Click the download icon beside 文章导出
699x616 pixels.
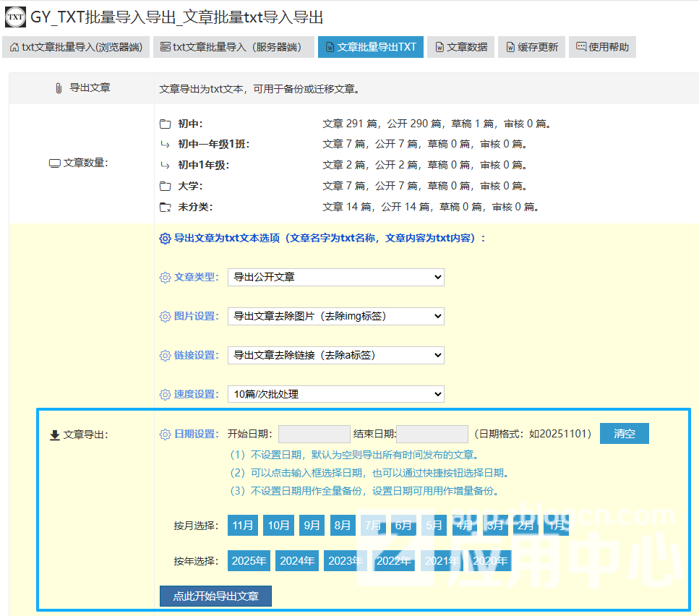click(x=54, y=435)
